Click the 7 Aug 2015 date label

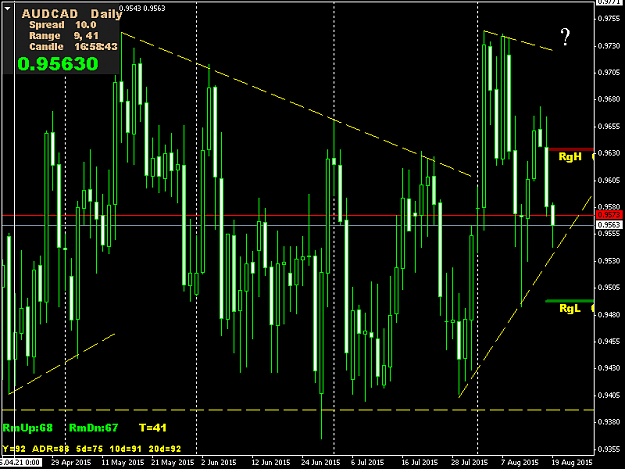pos(520,463)
